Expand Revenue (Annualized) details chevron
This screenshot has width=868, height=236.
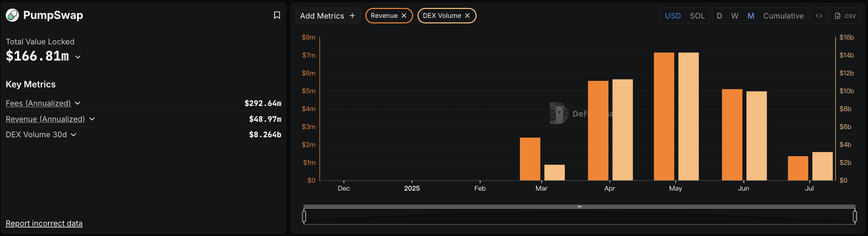[92, 119]
